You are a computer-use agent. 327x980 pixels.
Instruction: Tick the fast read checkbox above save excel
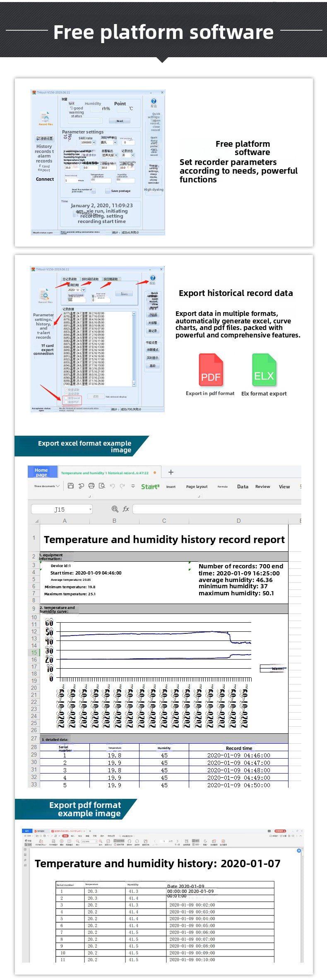pos(65,390)
